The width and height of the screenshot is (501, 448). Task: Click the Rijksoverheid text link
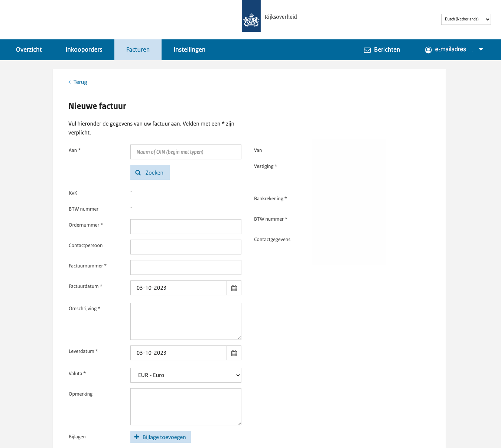[x=281, y=17]
